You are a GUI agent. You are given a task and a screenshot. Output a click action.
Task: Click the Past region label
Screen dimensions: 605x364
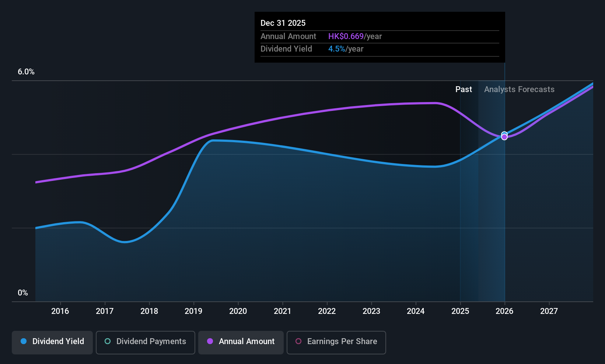464,90
